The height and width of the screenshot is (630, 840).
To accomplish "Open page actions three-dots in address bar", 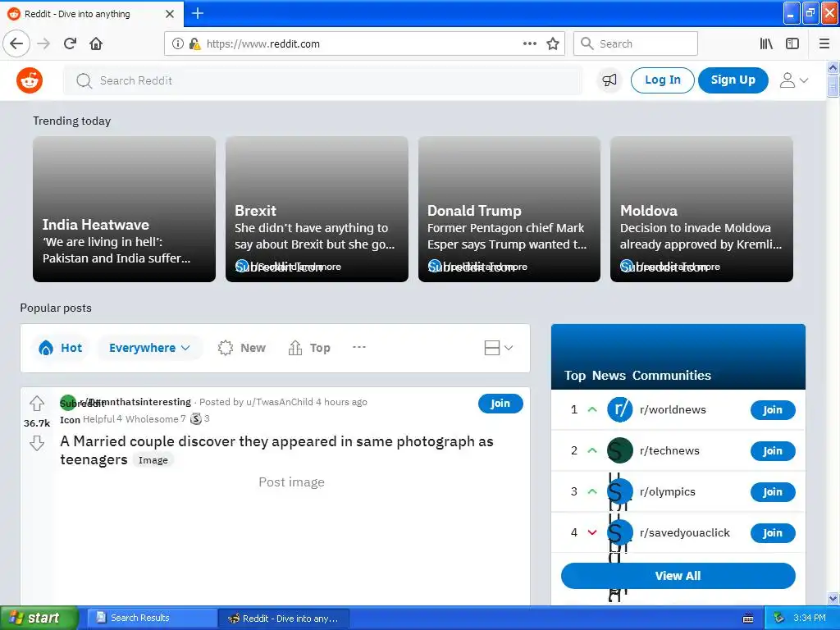I will coord(530,44).
